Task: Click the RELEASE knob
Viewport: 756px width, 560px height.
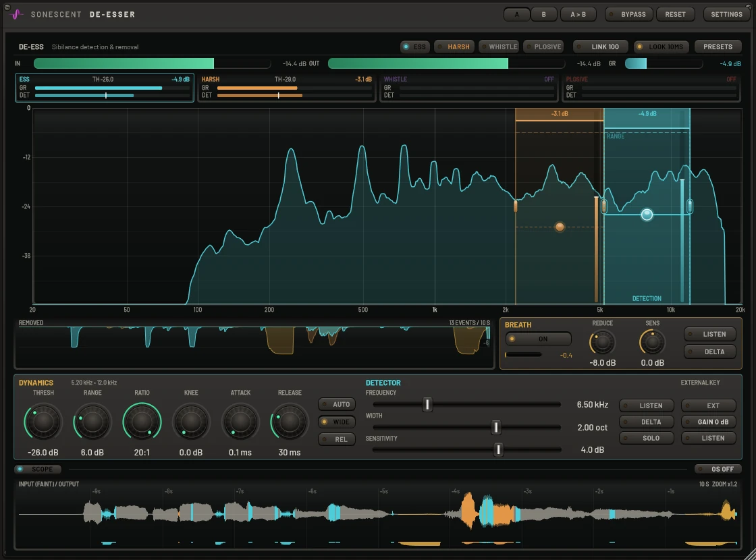Action: click(290, 422)
